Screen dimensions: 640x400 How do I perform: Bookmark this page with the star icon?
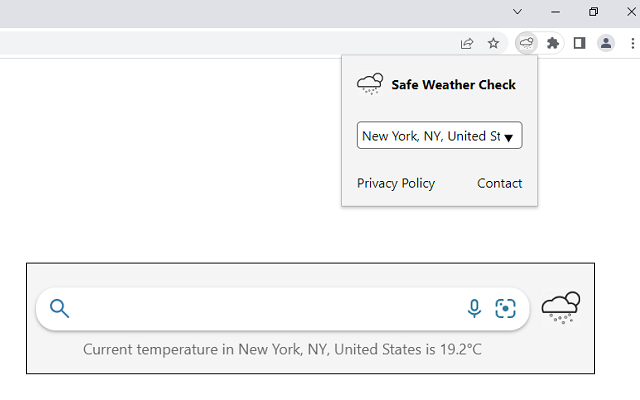[493, 43]
